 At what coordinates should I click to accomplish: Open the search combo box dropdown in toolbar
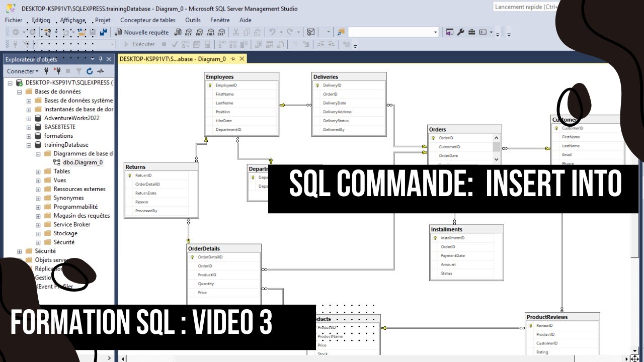[436, 32]
